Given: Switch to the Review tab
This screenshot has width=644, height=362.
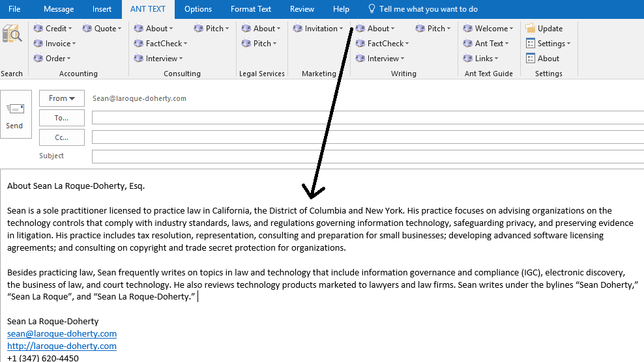Looking at the screenshot, I should pyautogui.click(x=302, y=9).
